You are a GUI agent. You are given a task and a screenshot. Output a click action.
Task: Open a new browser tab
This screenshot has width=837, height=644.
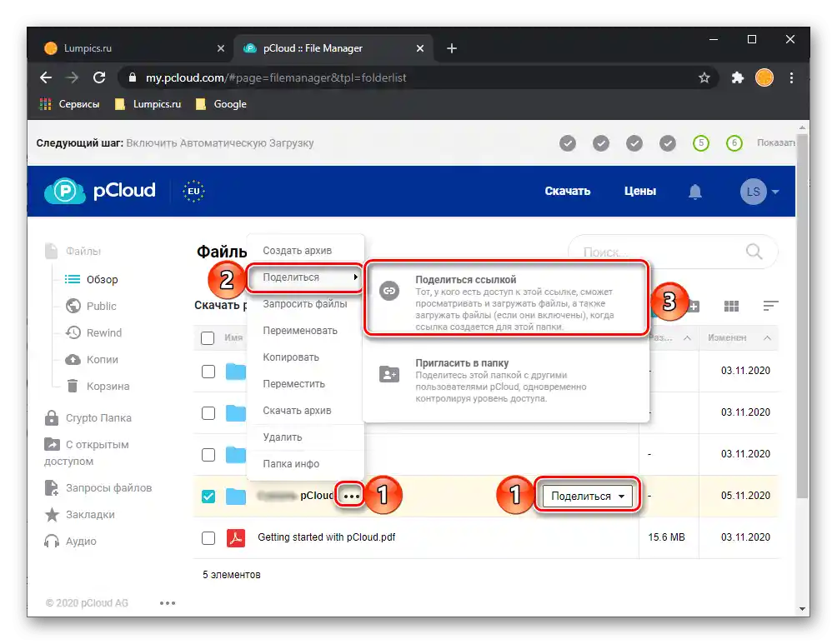click(x=452, y=48)
